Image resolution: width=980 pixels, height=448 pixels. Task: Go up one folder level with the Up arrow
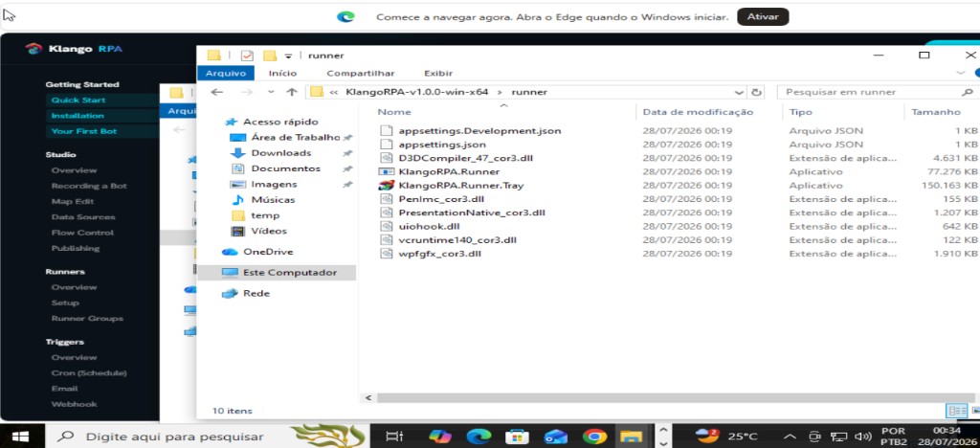291,92
